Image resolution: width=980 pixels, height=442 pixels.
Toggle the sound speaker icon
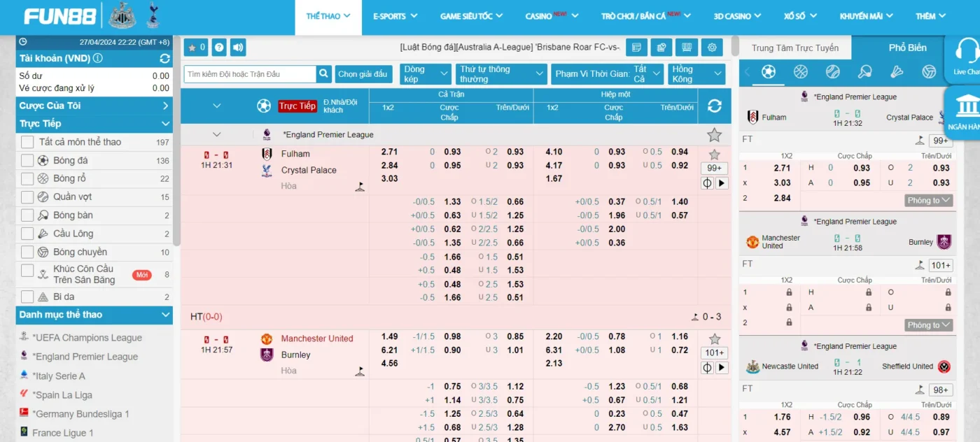click(x=238, y=48)
